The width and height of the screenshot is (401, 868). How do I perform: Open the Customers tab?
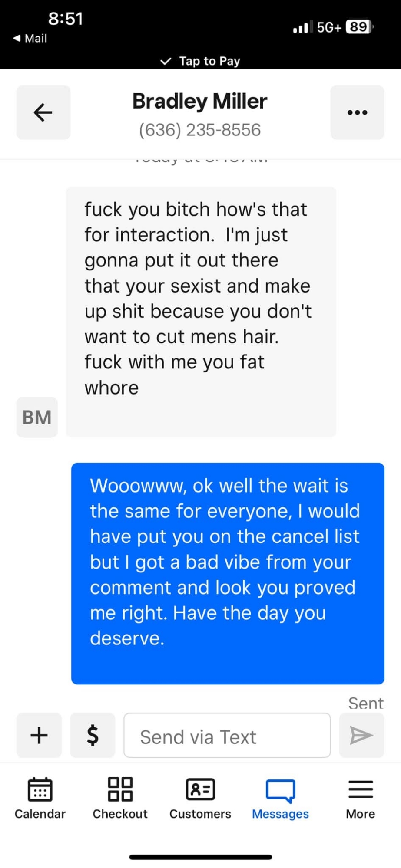click(x=200, y=799)
